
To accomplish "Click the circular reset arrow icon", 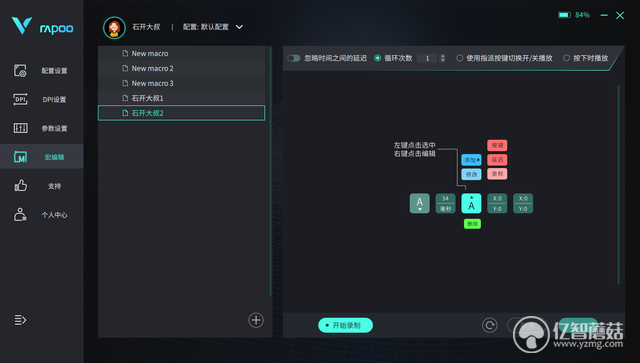I will point(489,325).
